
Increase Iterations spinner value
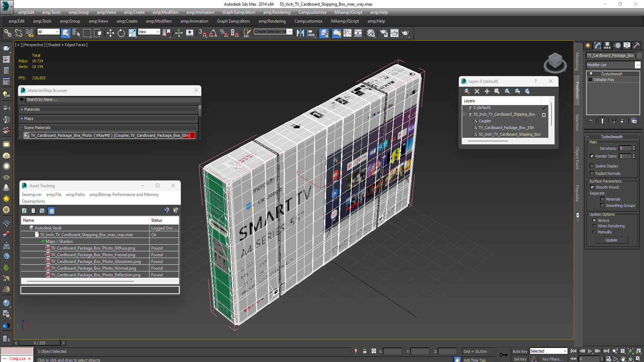pyautogui.click(x=634, y=147)
